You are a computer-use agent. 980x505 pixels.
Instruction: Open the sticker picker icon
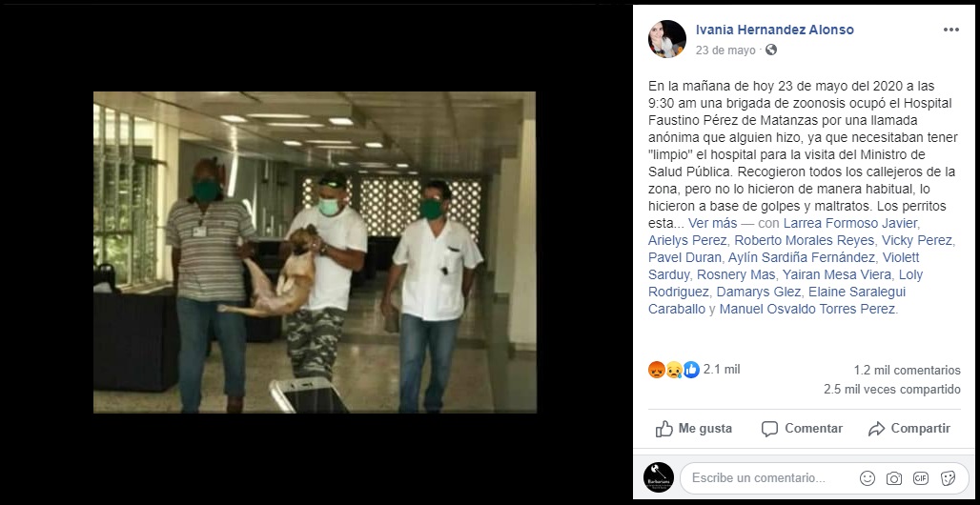tap(948, 478)
